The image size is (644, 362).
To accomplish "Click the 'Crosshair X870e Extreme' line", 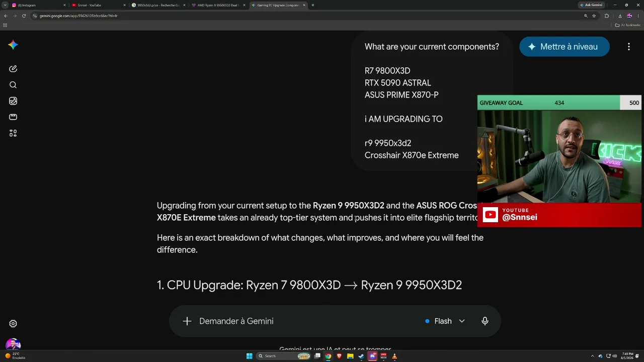I will point(412,155).
